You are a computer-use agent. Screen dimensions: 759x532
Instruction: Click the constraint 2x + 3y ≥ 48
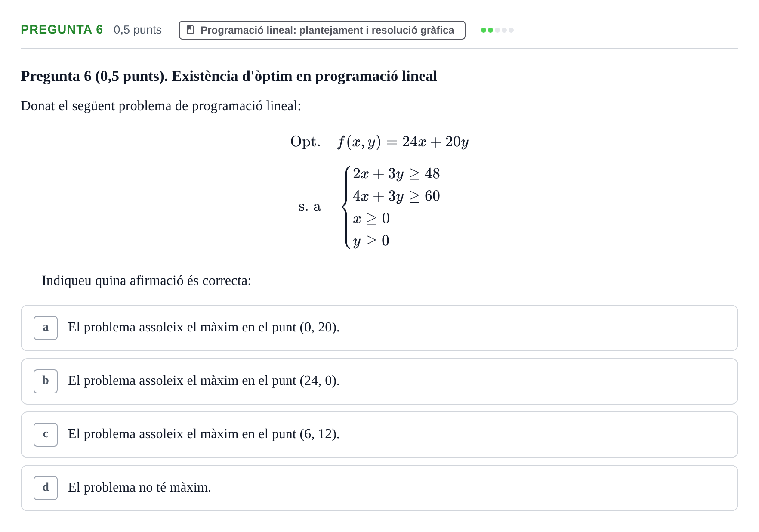pyautogui.click(x=396, y=174)
